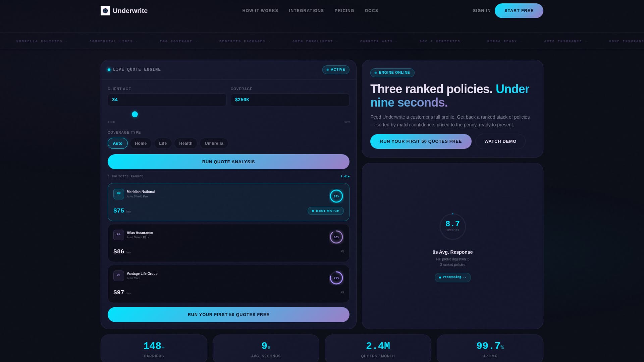Click the Commercial Lines ticker item

(111, 42)
